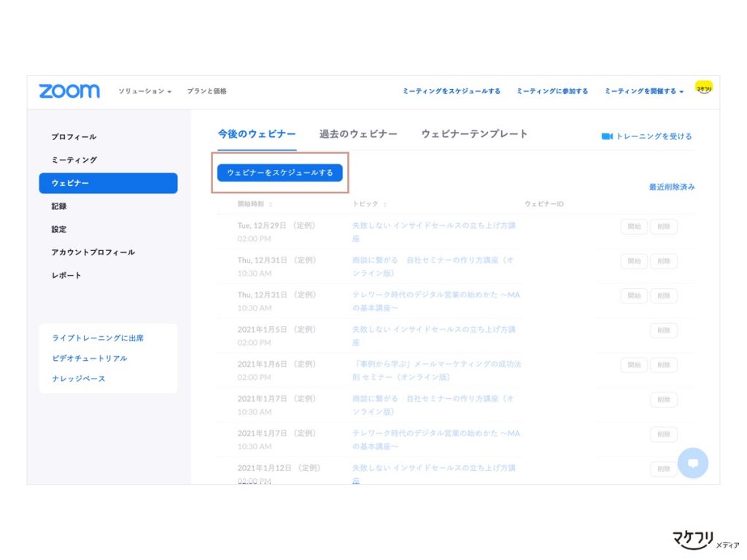
Task: Switch to ウェビナーテンプレート tab
Action: pyautogui.click(x=474, y=134)
